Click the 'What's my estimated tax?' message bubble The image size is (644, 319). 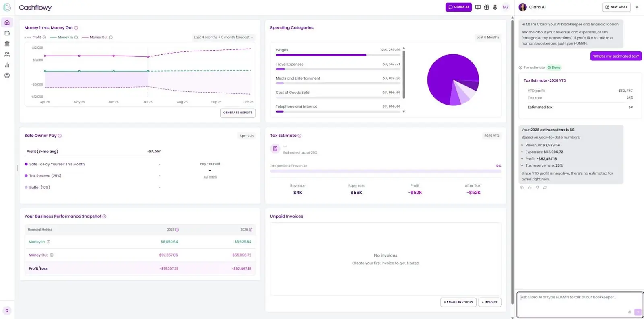[x=616, y=56]
